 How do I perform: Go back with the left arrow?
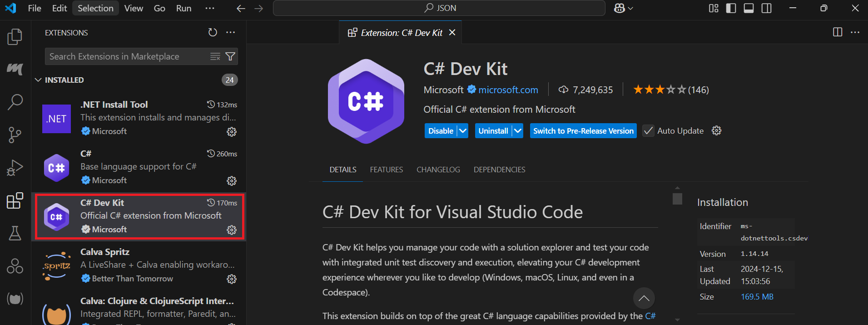(x=241, y=8)
